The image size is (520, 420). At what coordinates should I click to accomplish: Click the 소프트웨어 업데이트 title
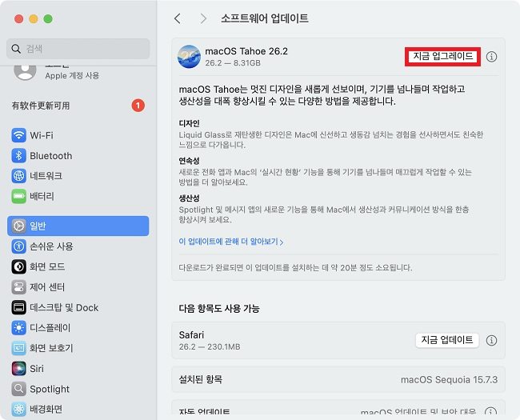(265, 18)
